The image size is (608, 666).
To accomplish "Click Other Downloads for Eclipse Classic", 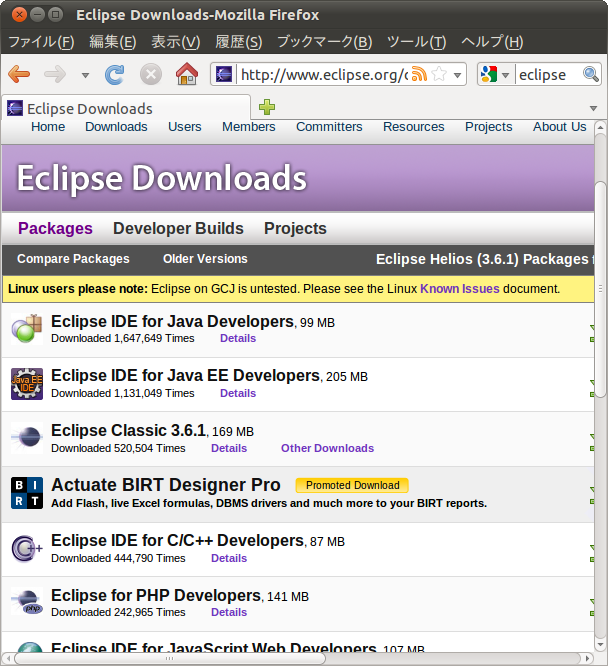I will coord(327,449).
